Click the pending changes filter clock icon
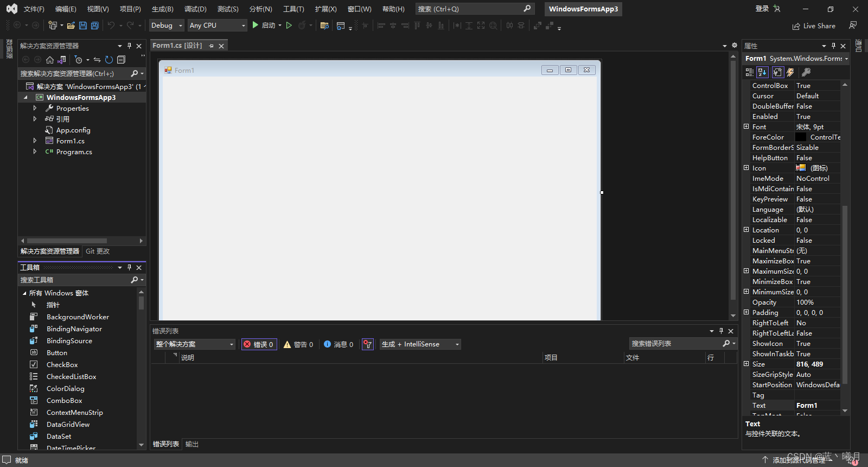This screenshot has width=868, height=467. coord(79,60)
